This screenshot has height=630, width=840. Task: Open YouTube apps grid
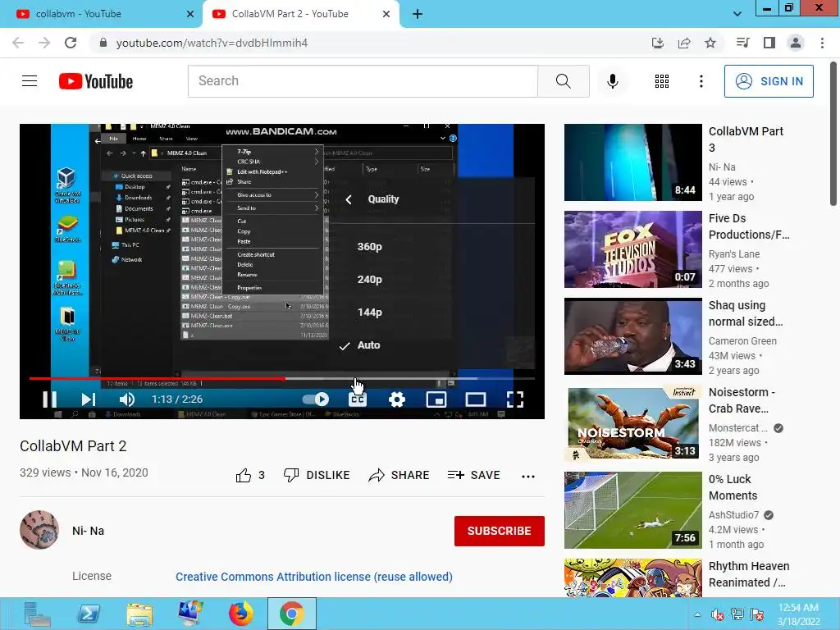click(x=662, y=81)
